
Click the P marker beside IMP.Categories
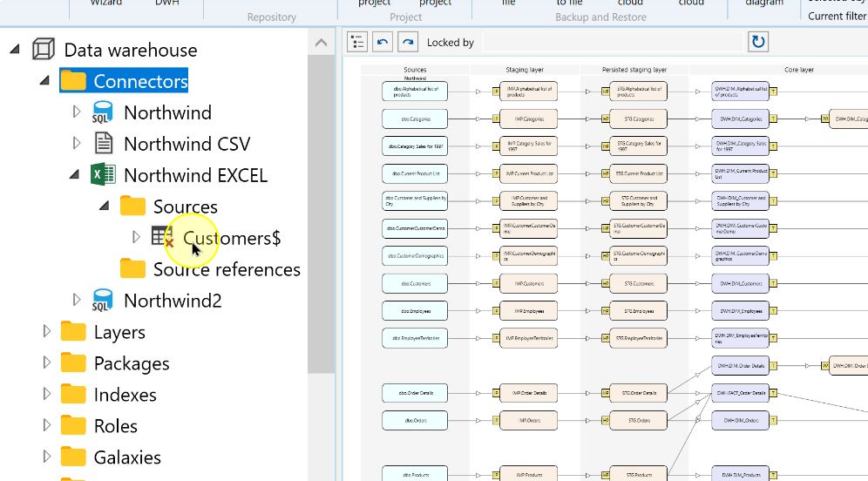(x=496, y=119)
